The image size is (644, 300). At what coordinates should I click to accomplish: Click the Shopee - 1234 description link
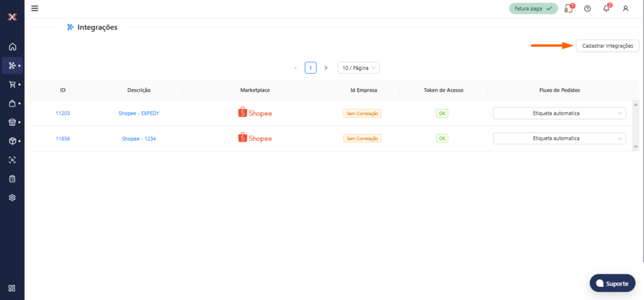tap(138, 138)
